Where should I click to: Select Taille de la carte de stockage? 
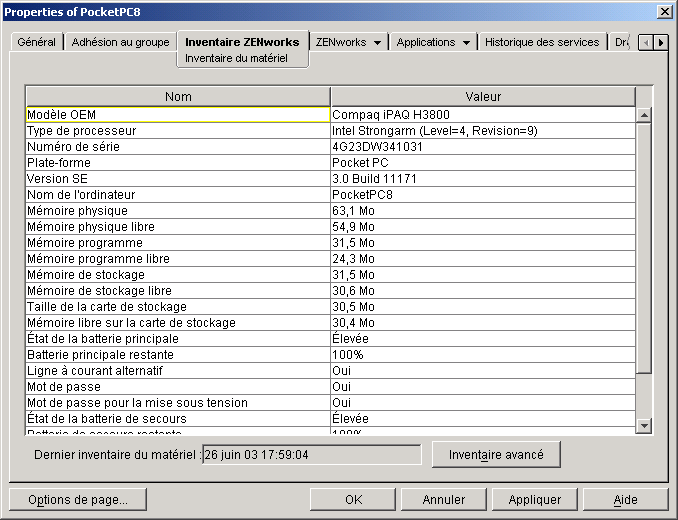coord(178,306)
